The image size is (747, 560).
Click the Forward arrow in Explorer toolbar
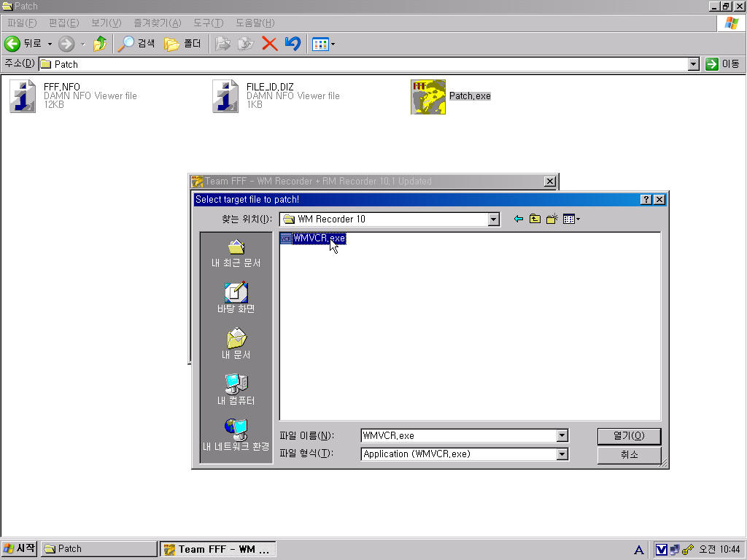tap(66, 44)
